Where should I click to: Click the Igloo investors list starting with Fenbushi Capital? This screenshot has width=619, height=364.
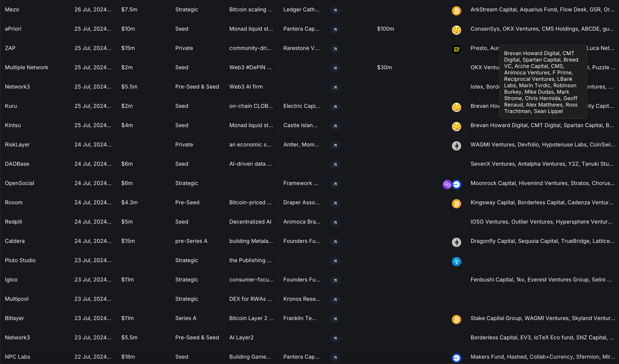[x=541, y=280]
